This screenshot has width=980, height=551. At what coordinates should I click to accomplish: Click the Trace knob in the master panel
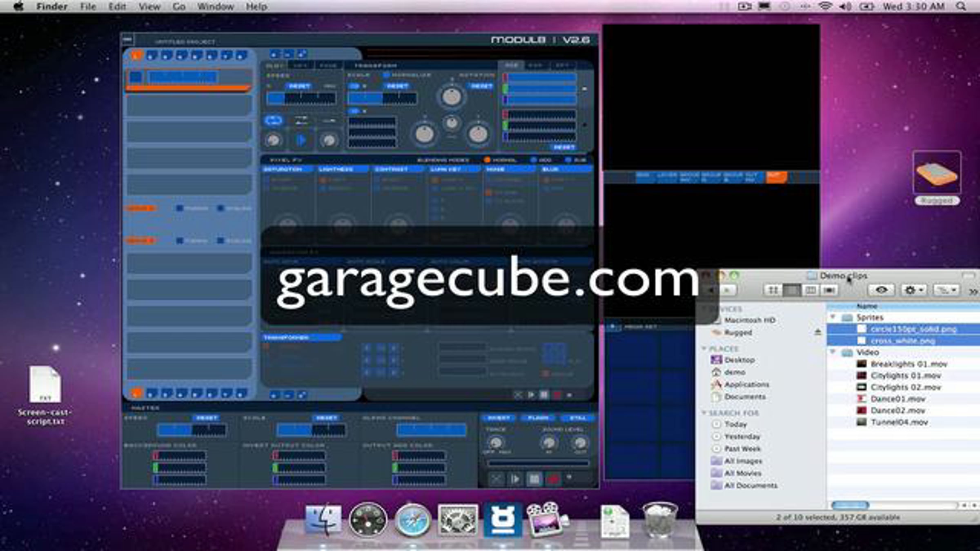point(495,442)
